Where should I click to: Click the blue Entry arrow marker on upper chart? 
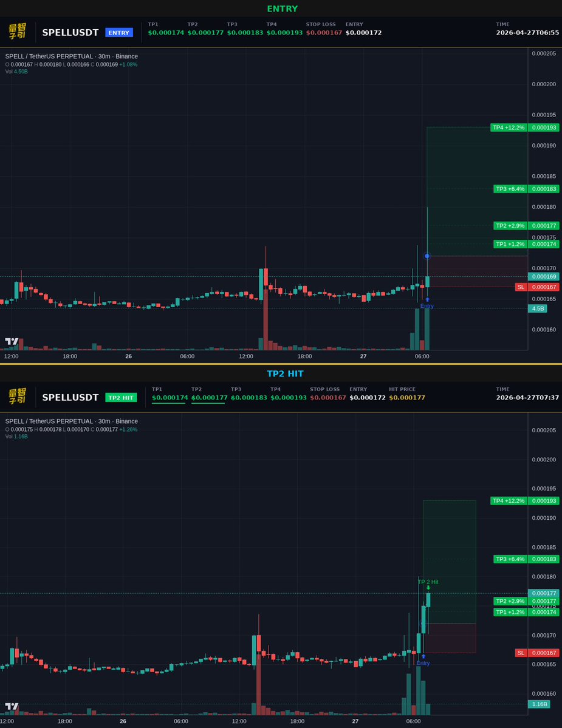(427, 299)
